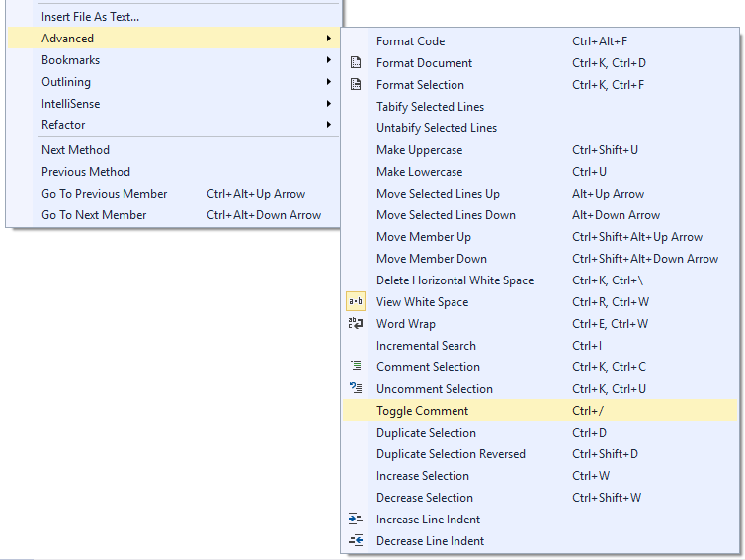Viewport: 745px width, 560px height.
Task: Open the IntelliSense menu entry
Action: 174,104
